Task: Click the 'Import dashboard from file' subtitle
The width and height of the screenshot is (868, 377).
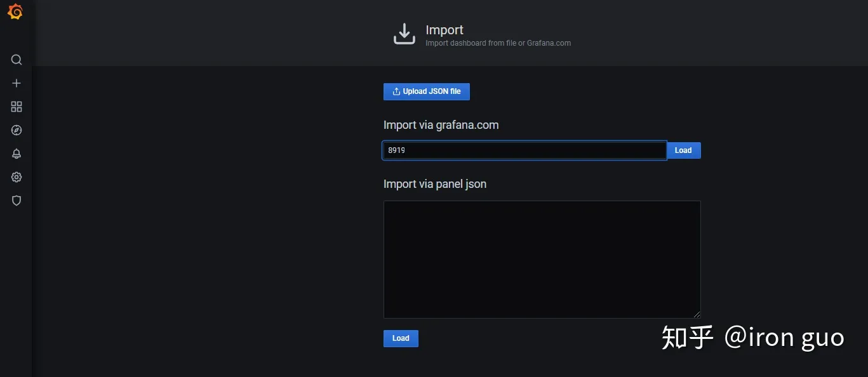Action: [471, 43]
